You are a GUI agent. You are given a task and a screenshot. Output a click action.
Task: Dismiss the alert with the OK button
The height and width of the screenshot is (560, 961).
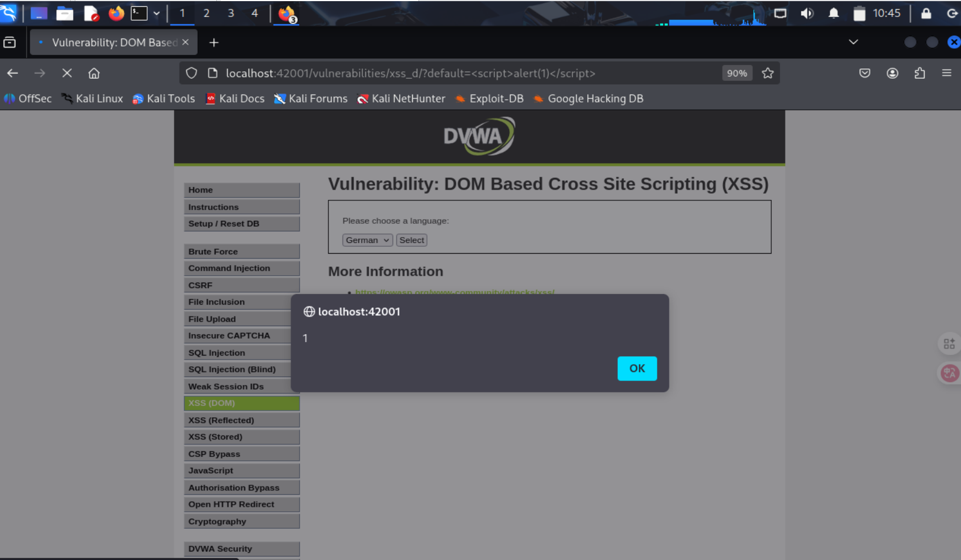click(x=637, y=369)
